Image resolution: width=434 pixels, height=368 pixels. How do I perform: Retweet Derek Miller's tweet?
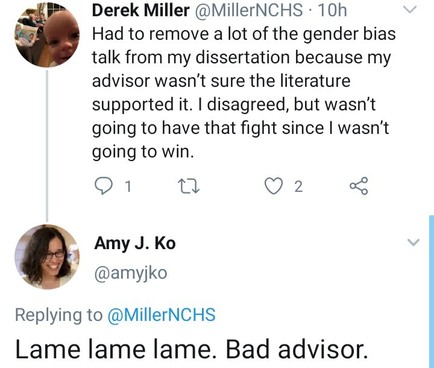(188, 186)
